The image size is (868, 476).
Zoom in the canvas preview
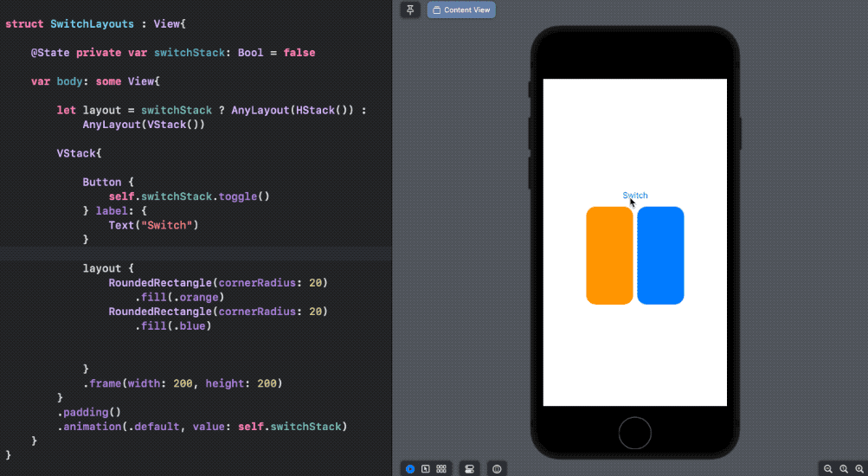point(858,469)
